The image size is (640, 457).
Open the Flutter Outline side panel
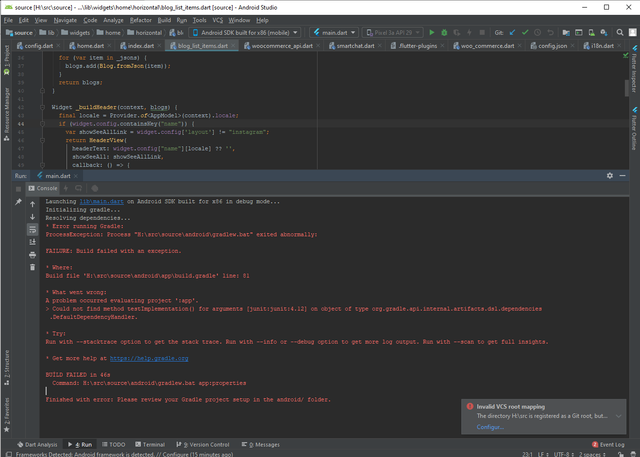click(634, 129)
